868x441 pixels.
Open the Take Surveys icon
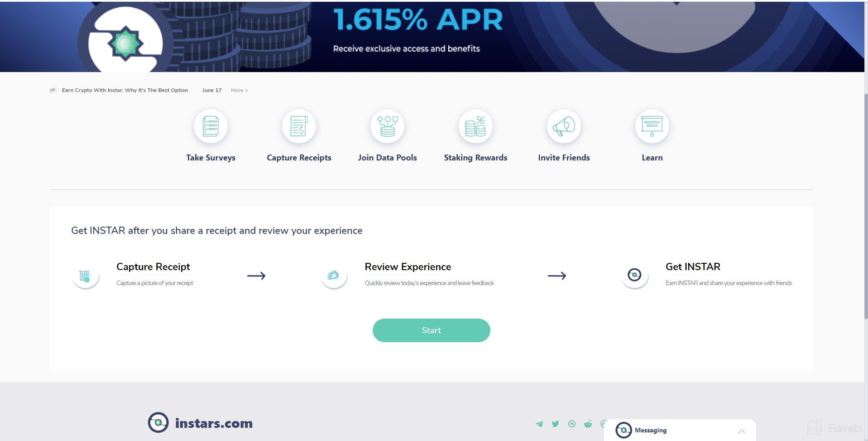[211, 126]
